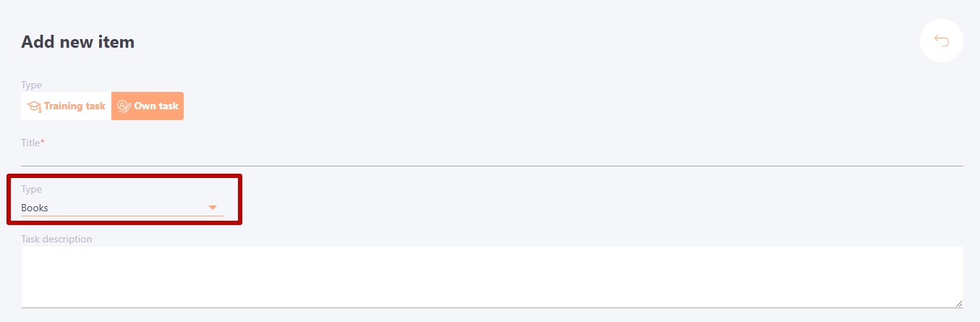Click the resize grip of description box

(958, 303)
